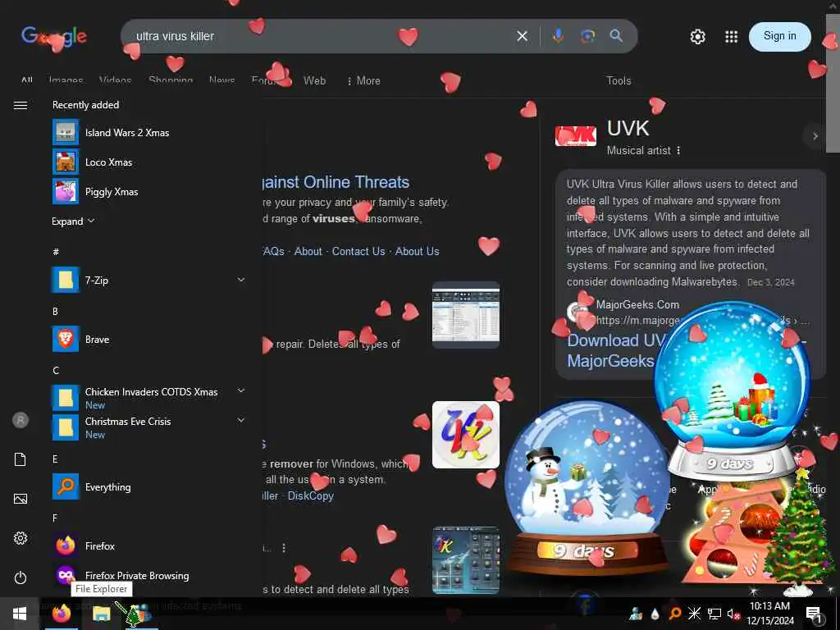Open the More search filters menu
Viewport: 840px width, 630px height.
363,80
